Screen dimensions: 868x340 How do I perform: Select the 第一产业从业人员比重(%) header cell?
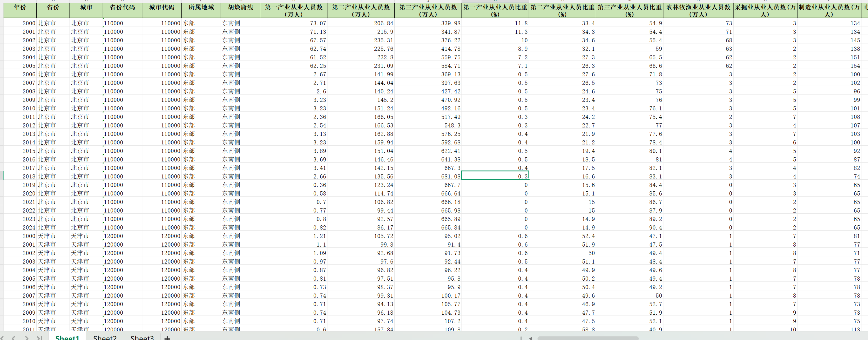coord(495,10)
